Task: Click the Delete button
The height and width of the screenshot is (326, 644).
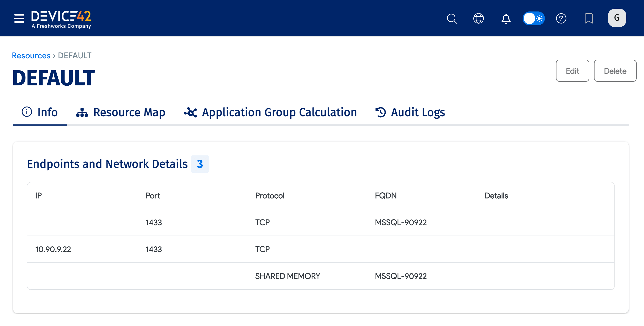Action: click(x=615, y=71)
